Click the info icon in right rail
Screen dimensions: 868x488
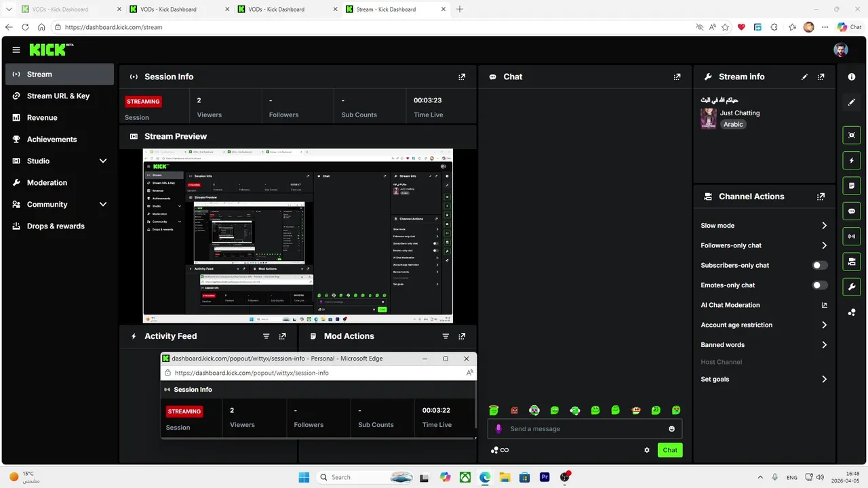[852, 77]
